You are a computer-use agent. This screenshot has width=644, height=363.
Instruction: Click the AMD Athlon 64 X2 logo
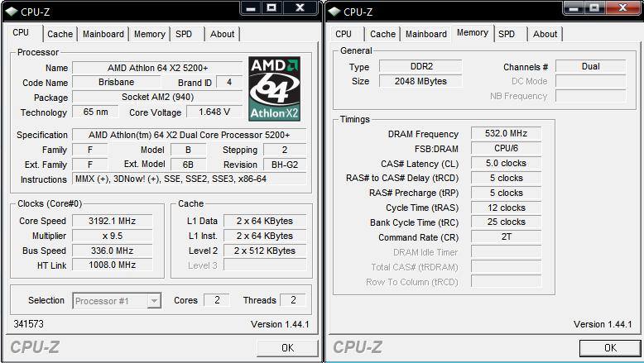coord(274,89)
